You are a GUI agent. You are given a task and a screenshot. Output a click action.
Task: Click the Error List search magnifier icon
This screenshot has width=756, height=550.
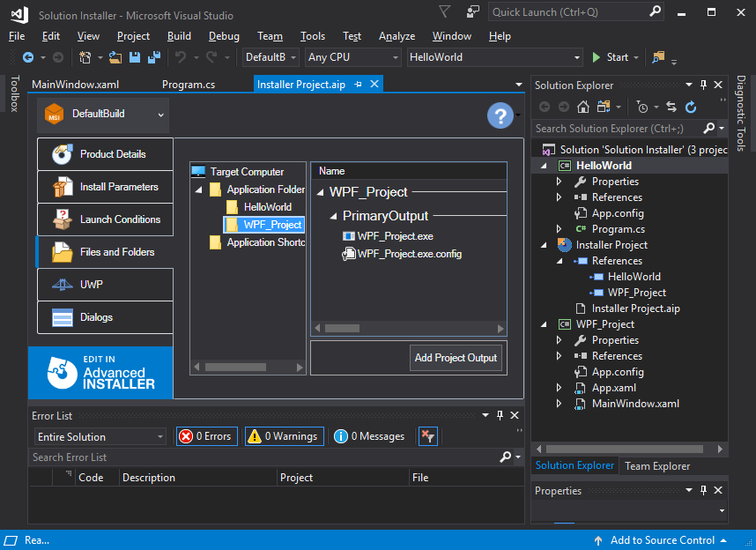click(505, 457)
